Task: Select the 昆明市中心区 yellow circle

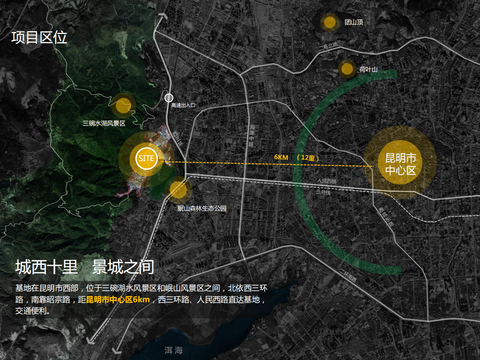Action: [400, 162]
